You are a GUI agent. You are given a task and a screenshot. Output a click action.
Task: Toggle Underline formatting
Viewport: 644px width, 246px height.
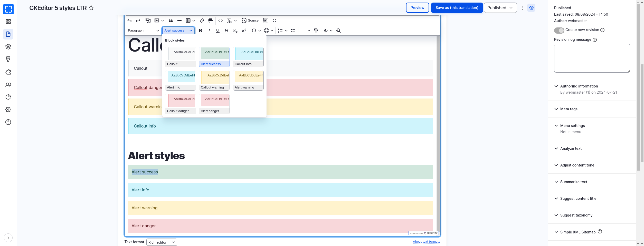(218, 31)
